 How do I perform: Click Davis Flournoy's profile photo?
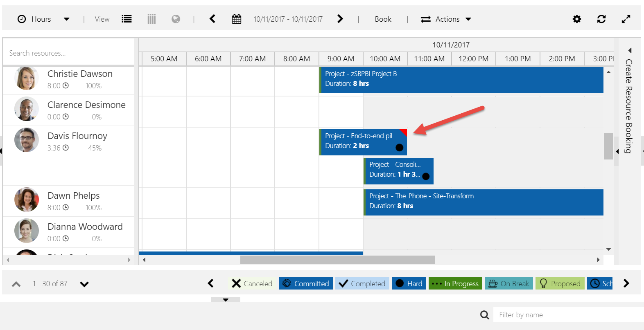[x=27, y=140]
